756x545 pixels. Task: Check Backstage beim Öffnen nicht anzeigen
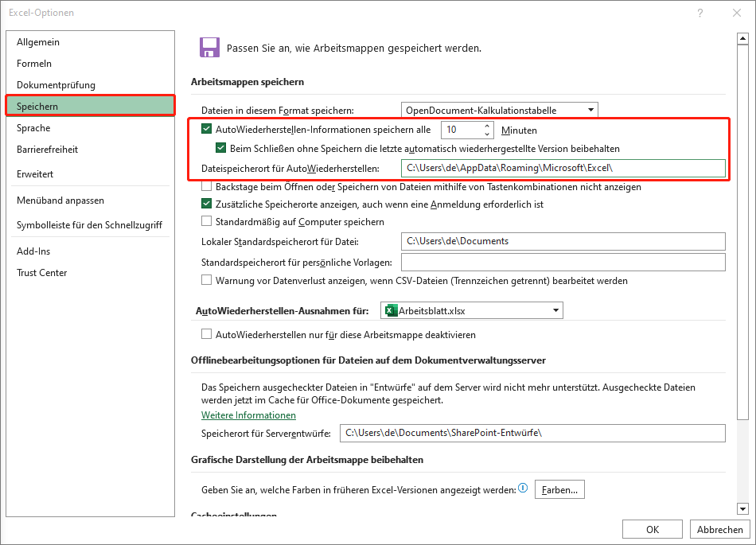tap(206, 186)
